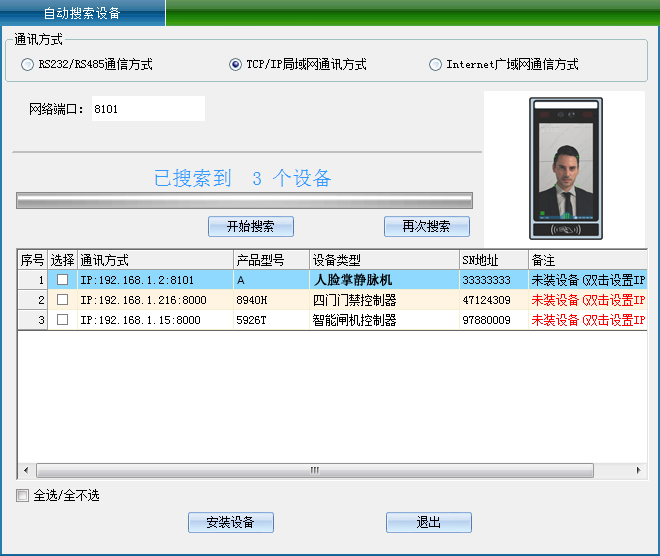Click the 退出 button
Image resolution: width=660 pixels, height=556 pixels.
click(429, 522)
